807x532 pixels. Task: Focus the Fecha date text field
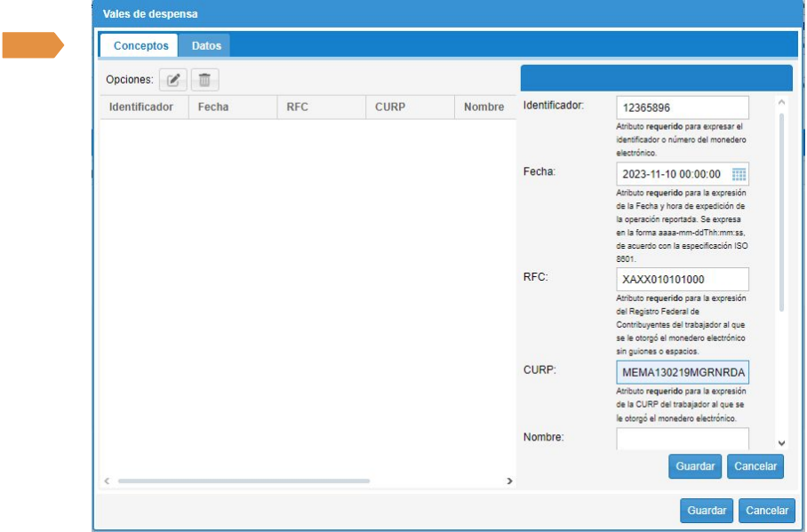672,175
